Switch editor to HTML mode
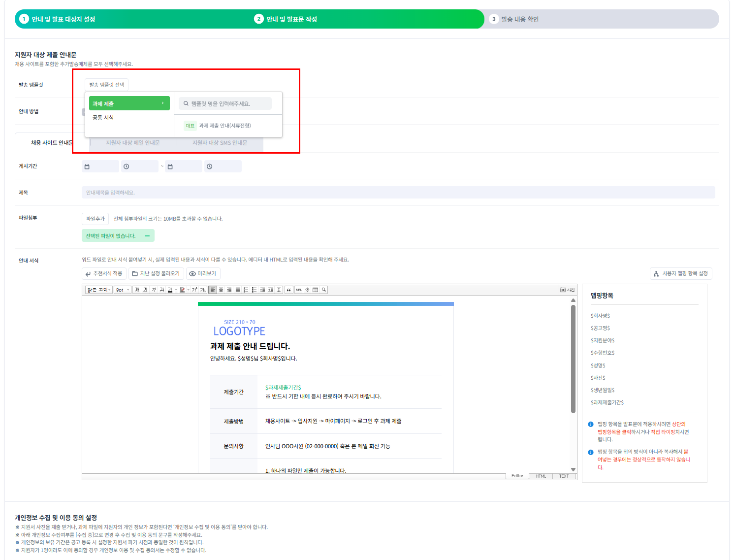This screenshot has height=560, width=735. click(x=541, y=476)
